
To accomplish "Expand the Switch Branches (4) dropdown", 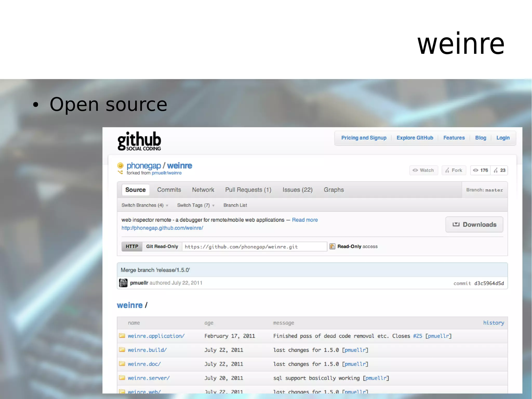I will (145, 205).
